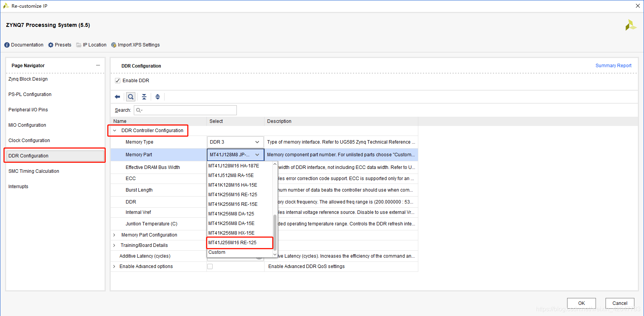This screenshot has height=316, width=644.
Task: Click the Select column header
Action: tap(235, 121)
